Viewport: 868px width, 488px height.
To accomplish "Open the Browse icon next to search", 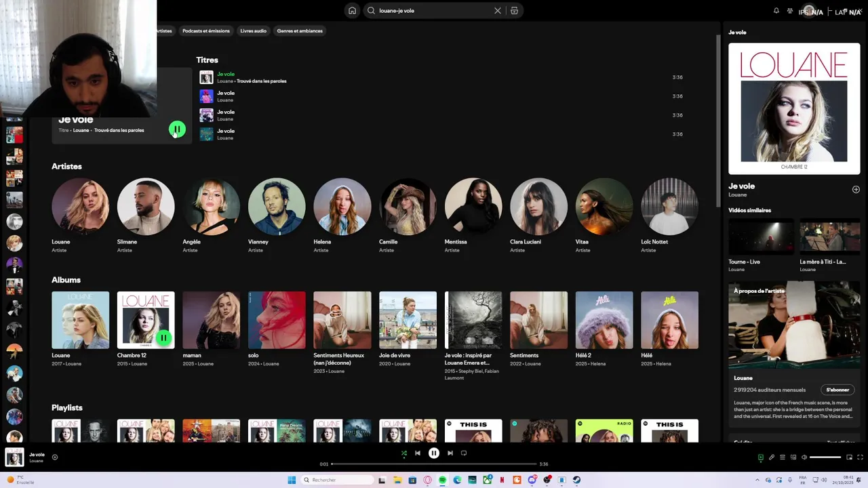I will click(x=514, y=11).
